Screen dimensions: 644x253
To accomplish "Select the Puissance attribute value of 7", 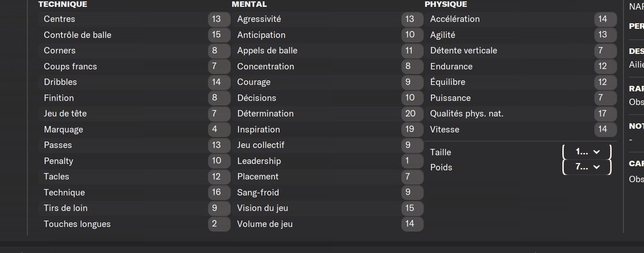I will [605, 98].
